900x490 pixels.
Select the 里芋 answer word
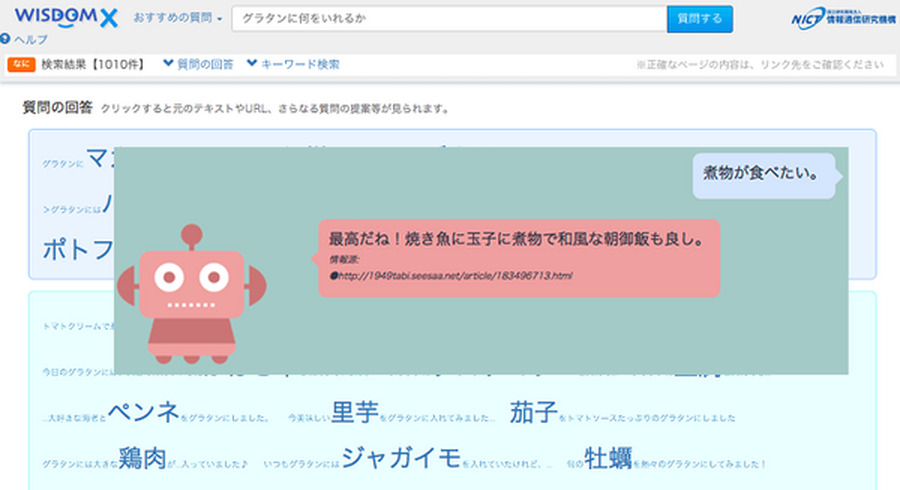[354, 412]
